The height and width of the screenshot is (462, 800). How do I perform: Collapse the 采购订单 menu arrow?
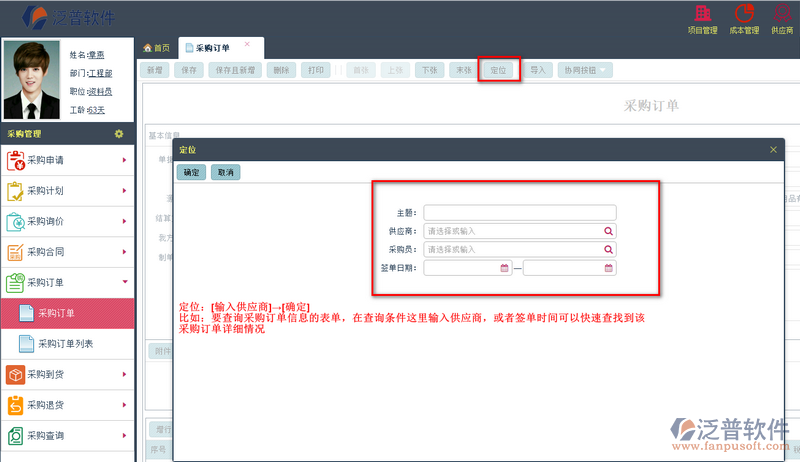124,282
